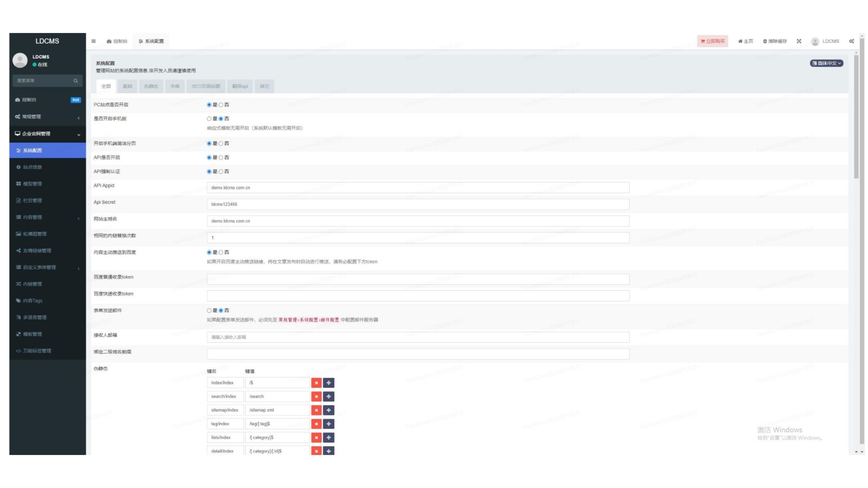Select 否 for 是否开启手机版
Viewport: 868px width, 488px height.
point(221,119)
